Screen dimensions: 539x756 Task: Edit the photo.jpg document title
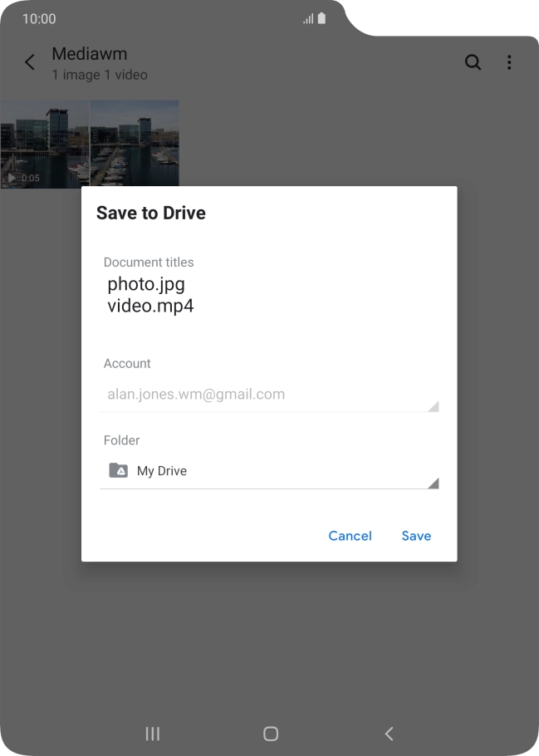[x=146, y=284]
